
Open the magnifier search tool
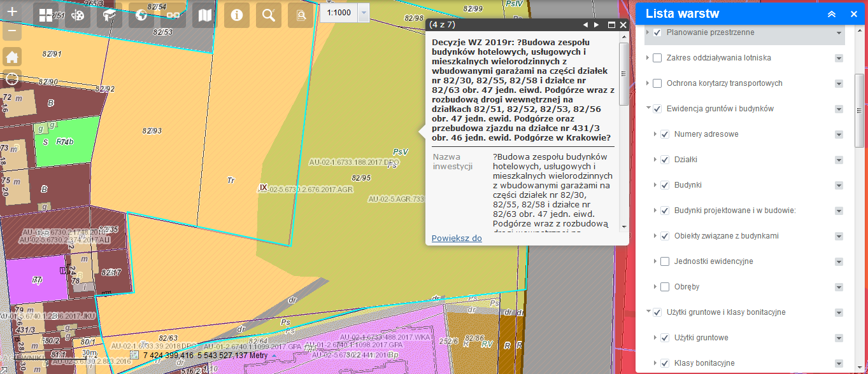(269, 15)
